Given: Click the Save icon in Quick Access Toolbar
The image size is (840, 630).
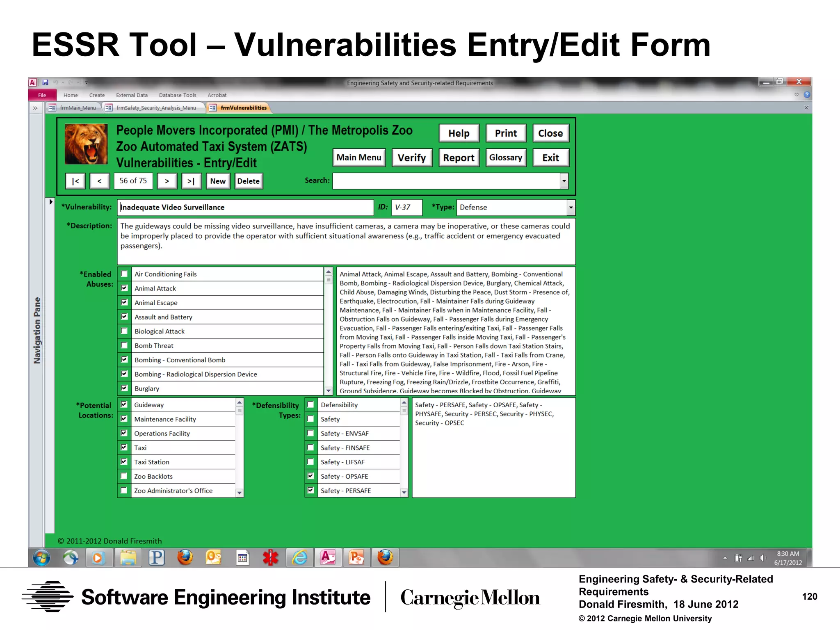Looking at the screenshot, I should coord(45,82).
